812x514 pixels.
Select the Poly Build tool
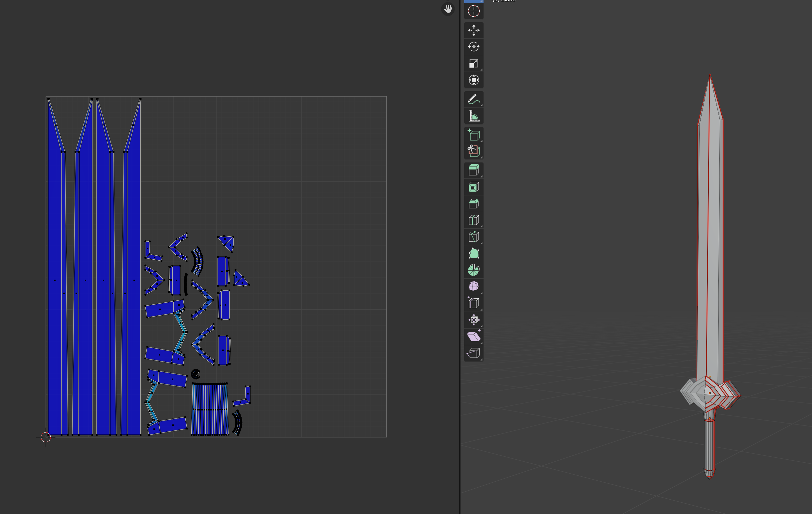pos(474,253)
